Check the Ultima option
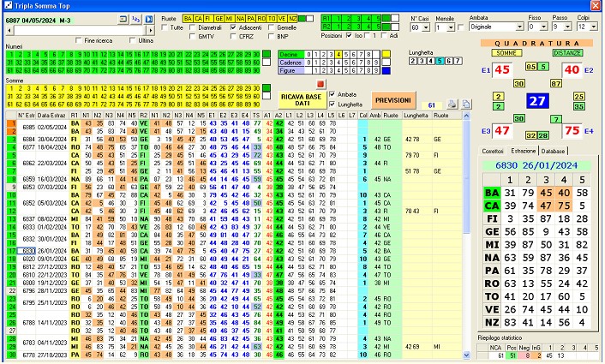The width and height of the screenshot is (605, 364). tap(132, 40)
